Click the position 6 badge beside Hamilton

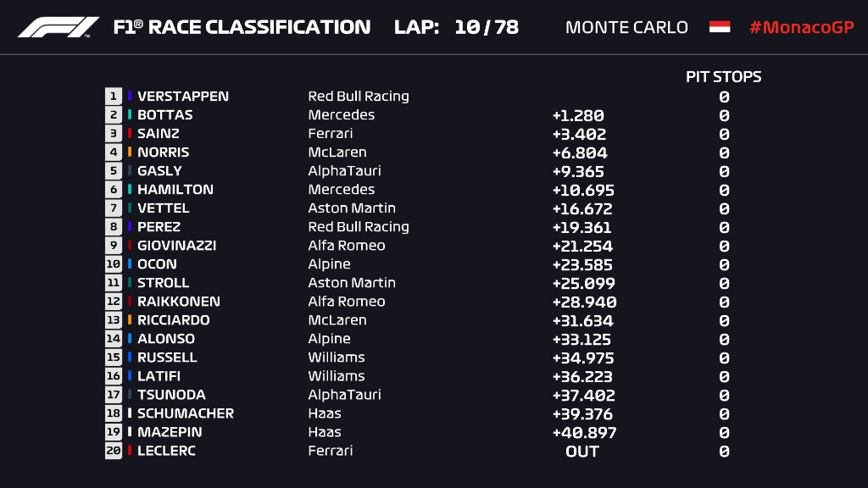click(x=114, y=190)
